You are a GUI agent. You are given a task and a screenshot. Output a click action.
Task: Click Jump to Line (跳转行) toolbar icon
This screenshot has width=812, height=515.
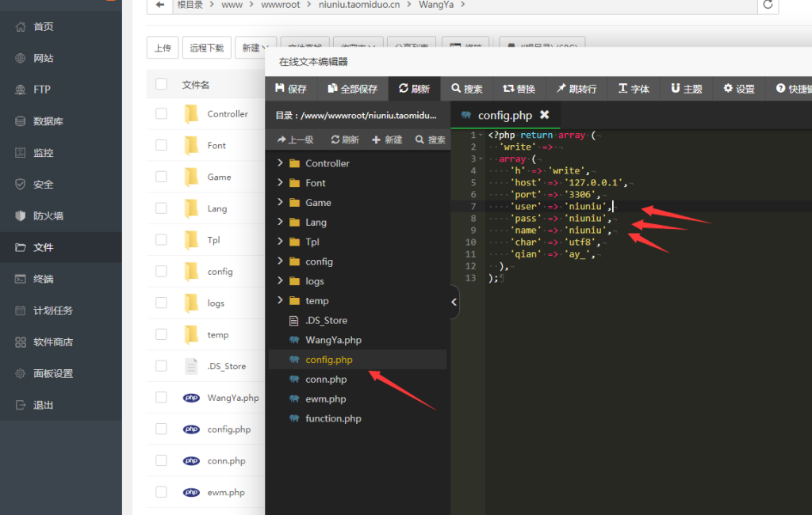(x=576, y=89)
